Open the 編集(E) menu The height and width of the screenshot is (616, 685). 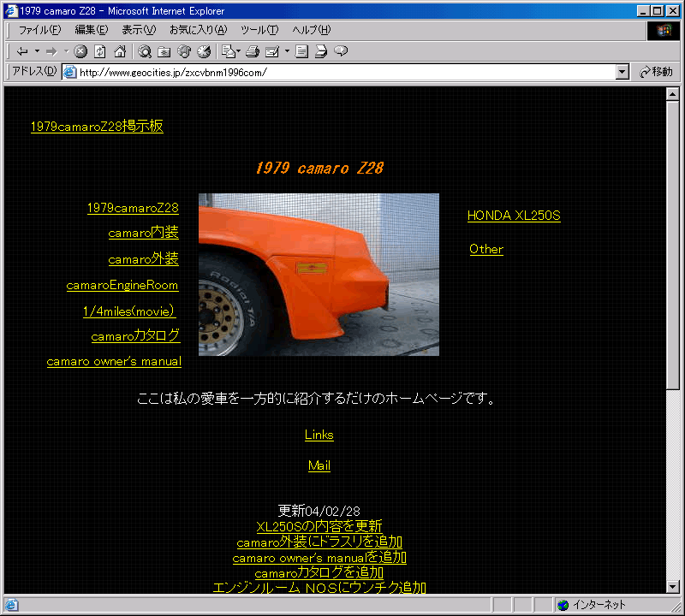(92, 30)
